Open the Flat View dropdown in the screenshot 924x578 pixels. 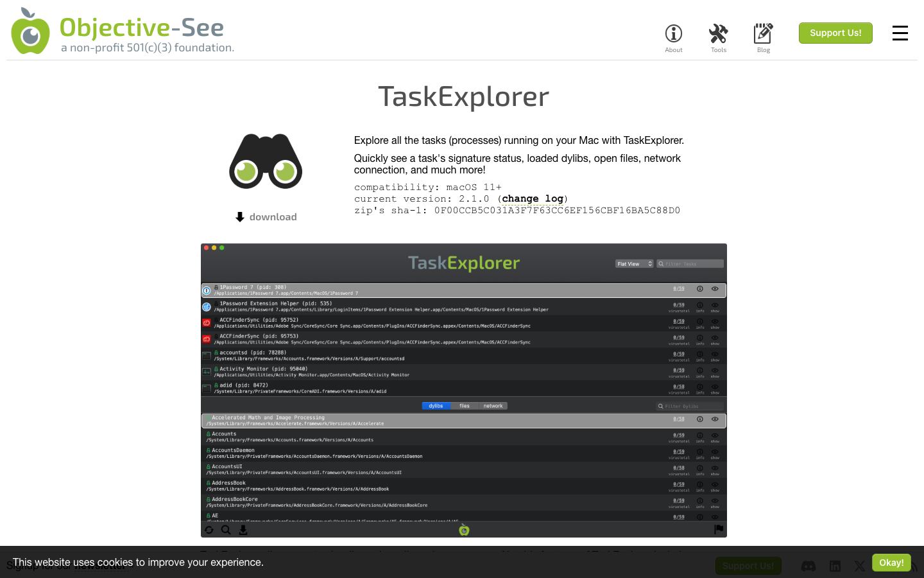click(x=634, y=264)
